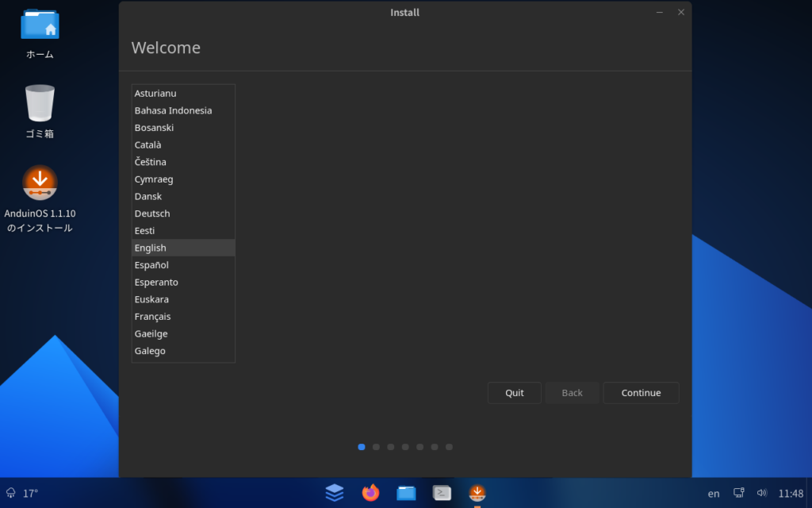Switch the 'en' keyboard input source

(714, 493)
